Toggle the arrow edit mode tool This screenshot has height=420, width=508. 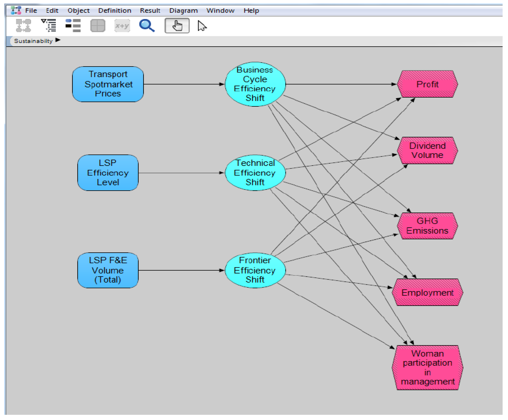click(x=202, y=26)
